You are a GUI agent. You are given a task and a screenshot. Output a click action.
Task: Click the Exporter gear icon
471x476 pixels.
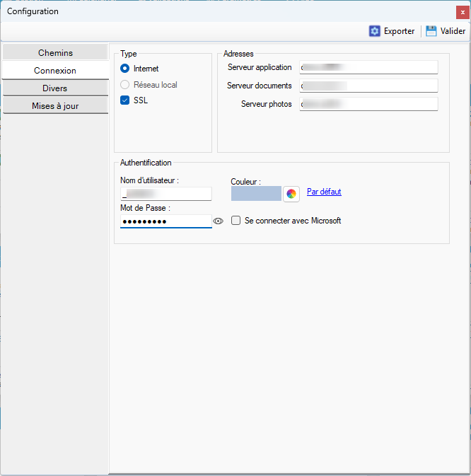click(375, 31)
